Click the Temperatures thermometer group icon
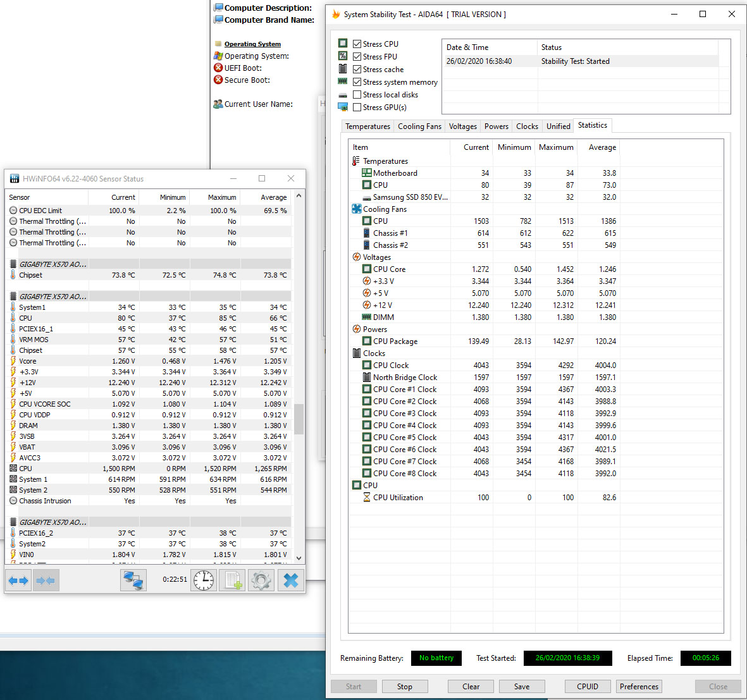 pyautogui.click(x=356, y=161)
